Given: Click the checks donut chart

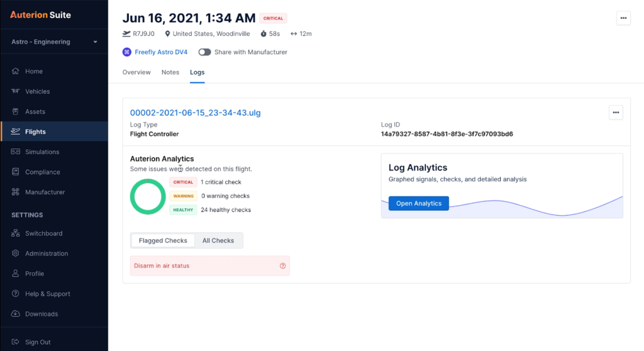Looking at the screenshot, I should 148,196.
